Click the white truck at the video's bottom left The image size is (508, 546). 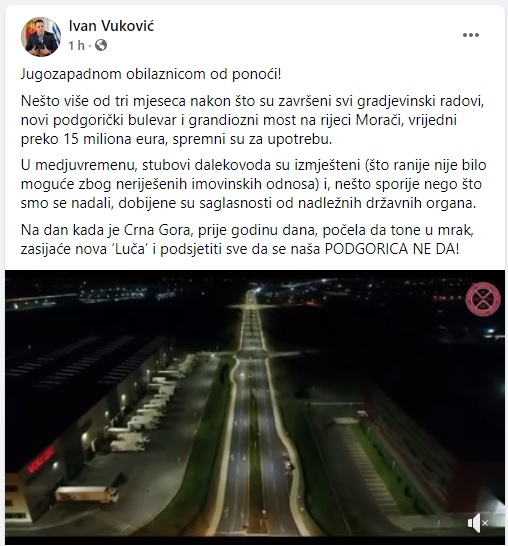click(x=86, y=494)
